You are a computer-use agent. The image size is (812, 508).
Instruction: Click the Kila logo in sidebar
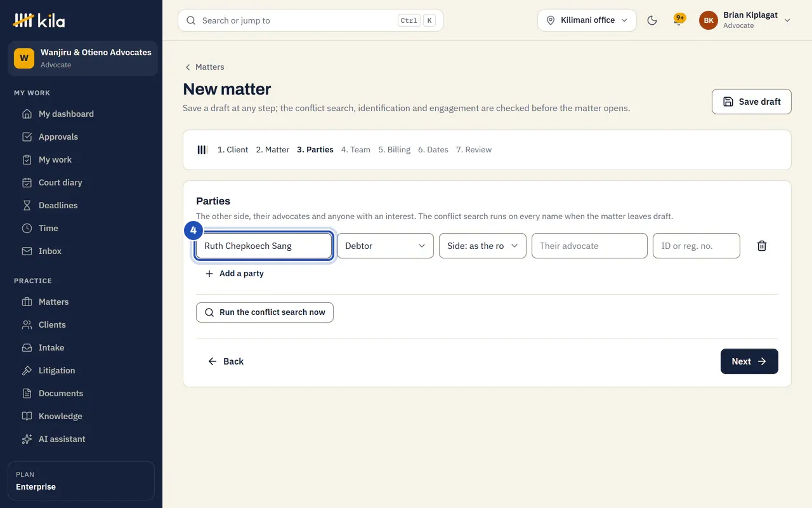coord(39,20)
